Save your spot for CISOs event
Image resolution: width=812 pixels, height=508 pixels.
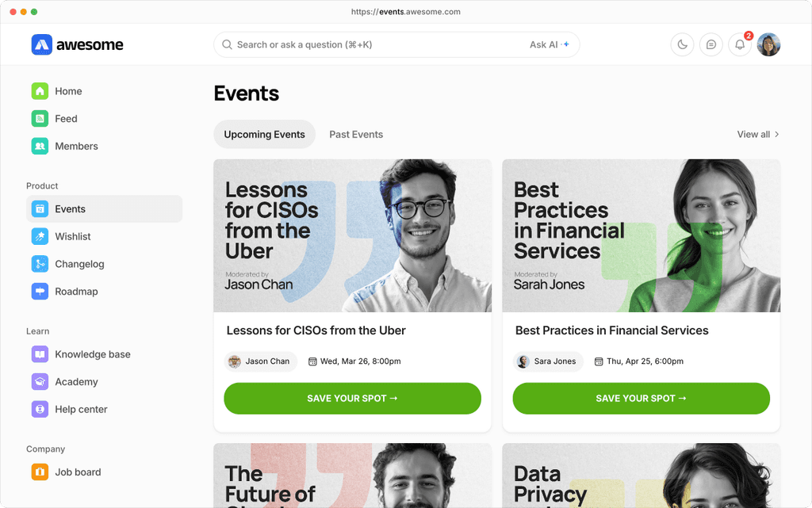(x=352, y=399)
